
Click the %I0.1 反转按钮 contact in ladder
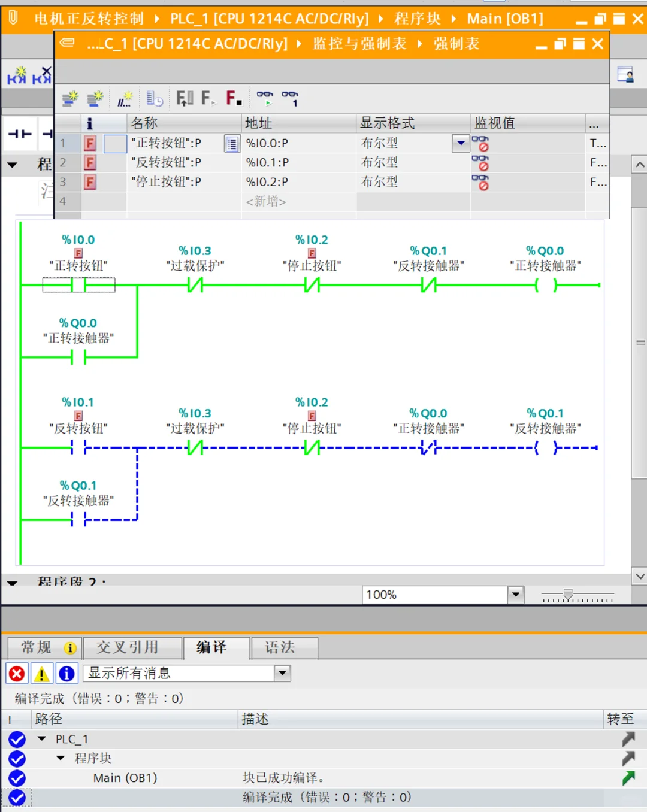(x=78, y=447)
